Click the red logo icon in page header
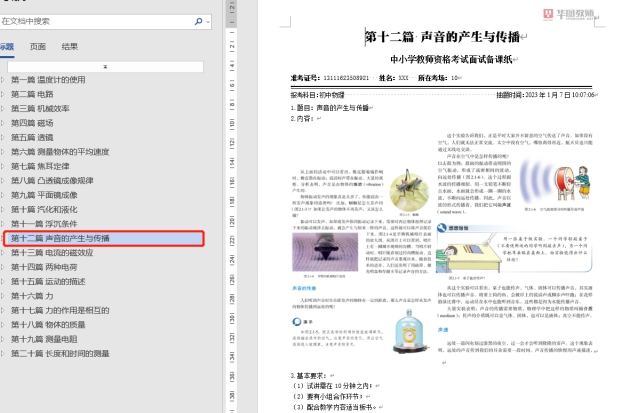This screenshot has height=413, width=622. 549,16
